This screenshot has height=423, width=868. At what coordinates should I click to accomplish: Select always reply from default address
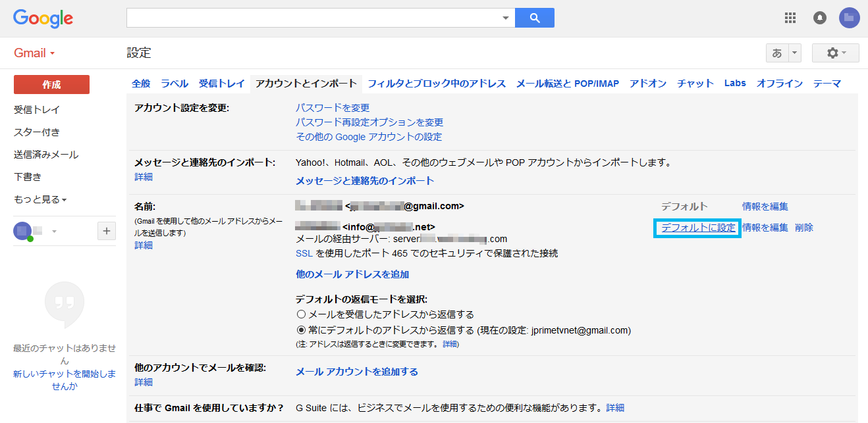[301, 330]
